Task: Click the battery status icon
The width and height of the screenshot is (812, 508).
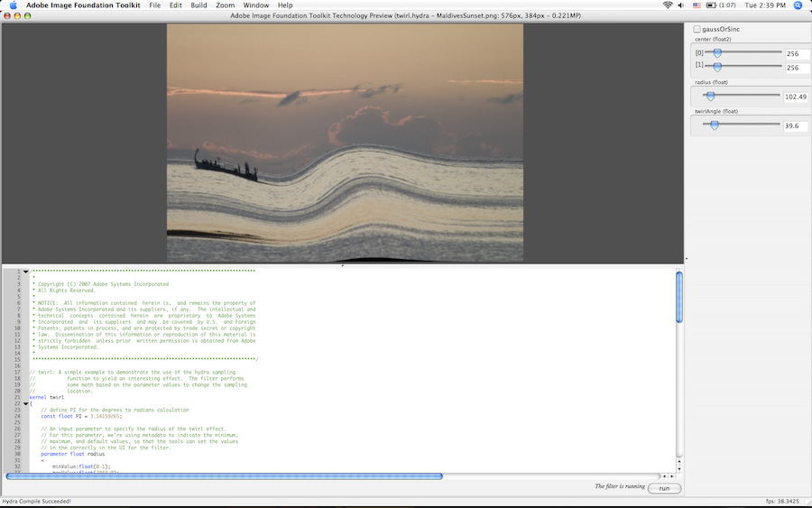Action: point(713,5)
